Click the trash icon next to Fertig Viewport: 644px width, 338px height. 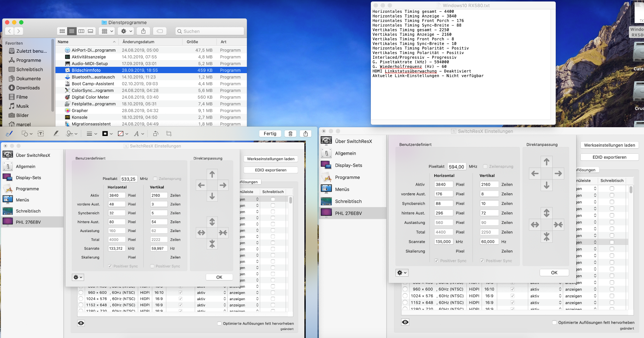point(290,134)
